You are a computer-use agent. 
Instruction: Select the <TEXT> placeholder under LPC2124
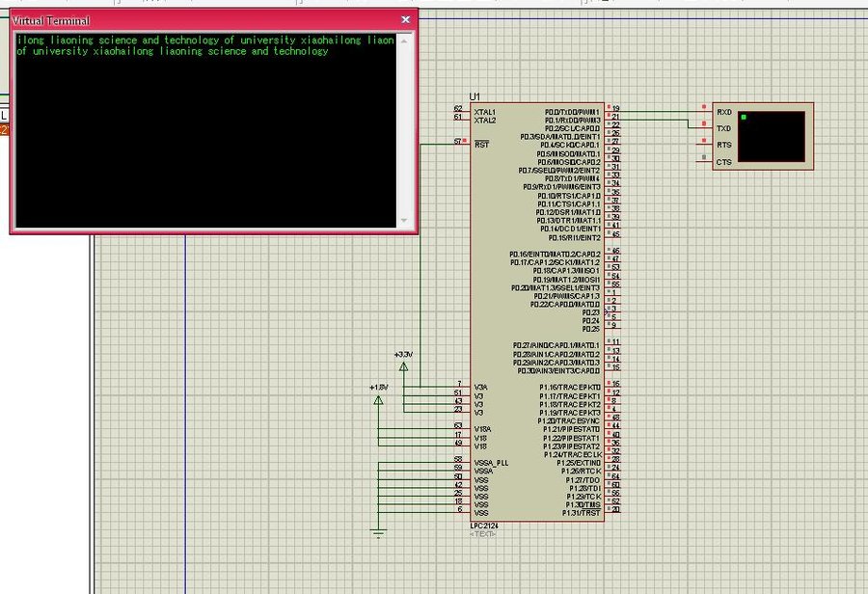484,533
